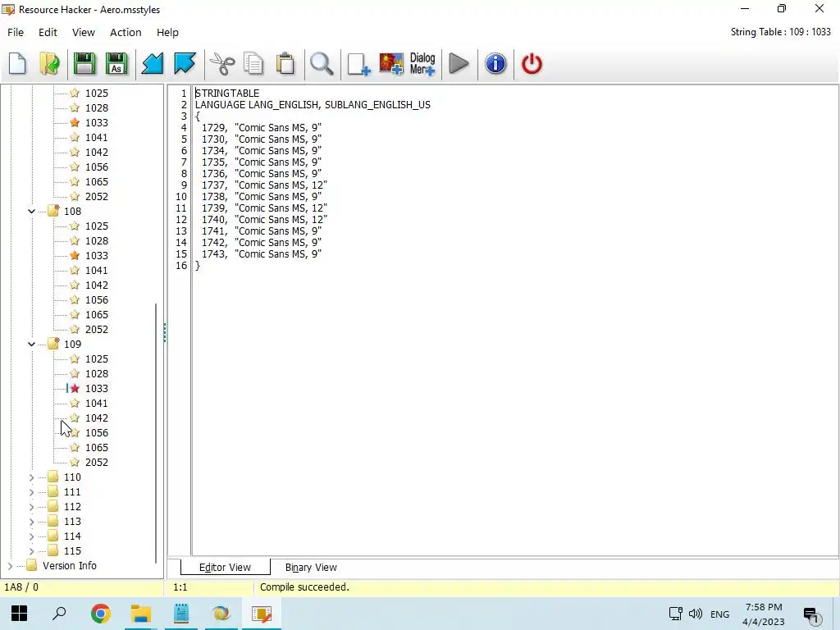Select 1028 under folder 109

97,373
